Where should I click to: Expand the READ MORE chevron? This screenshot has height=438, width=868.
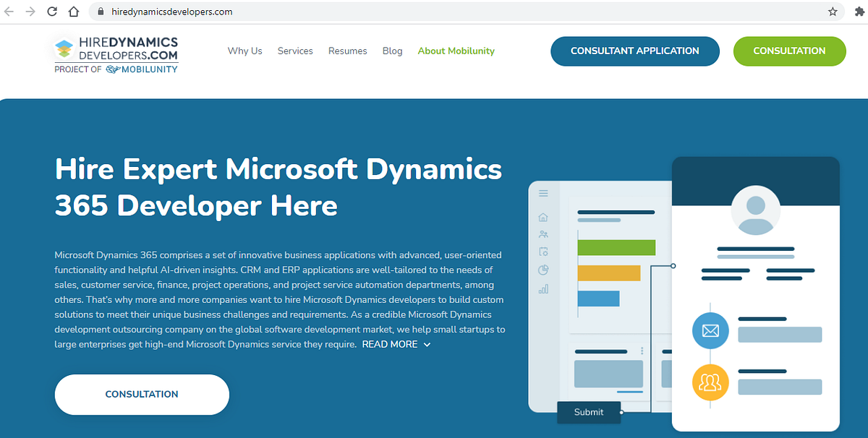click(x=426, y=345)
